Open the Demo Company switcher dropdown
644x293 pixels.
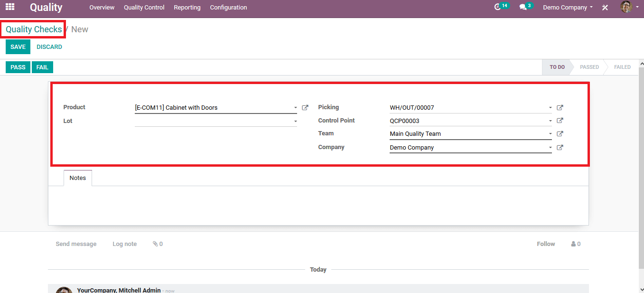(x=568, y=8)
